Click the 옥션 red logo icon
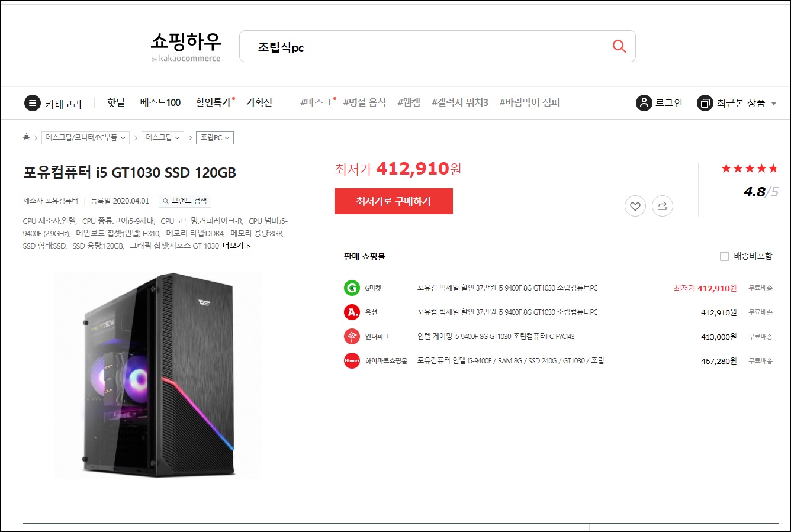The height and width of the screenshot is (532, 791). [x=352, y=312]
